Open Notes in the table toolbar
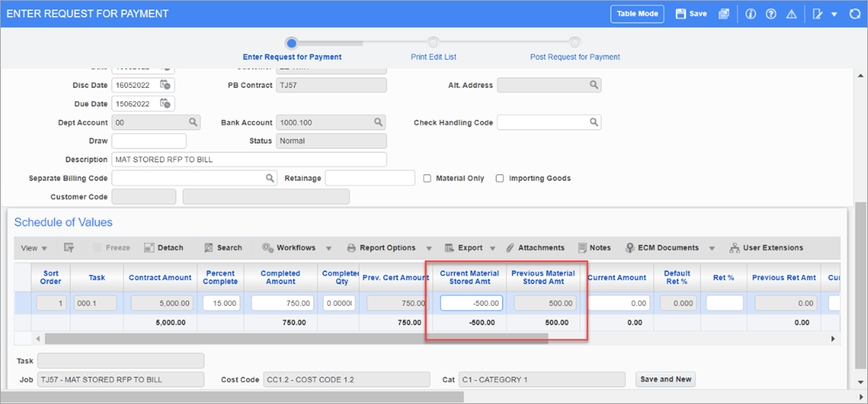The height and width of the screenshot is (404, 868). [x=594, y=248]
